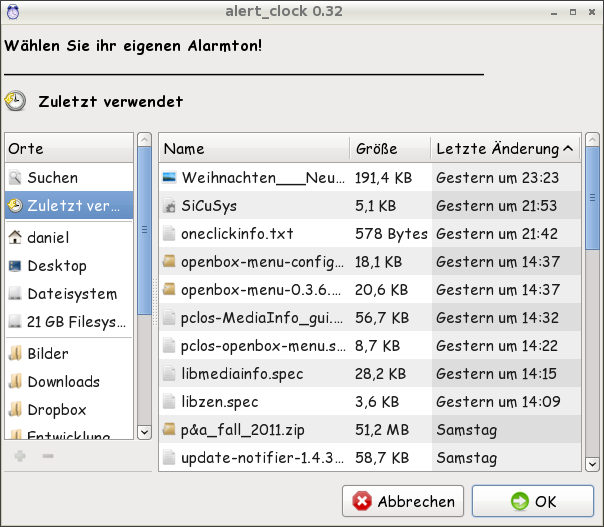Sort by Letzte Änderung column
The width and height of the screenshot is (604, 527).
[506, 149]
